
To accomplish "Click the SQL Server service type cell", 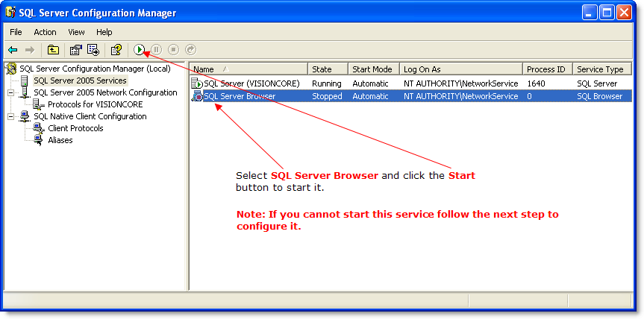I will tap(597, 83).
